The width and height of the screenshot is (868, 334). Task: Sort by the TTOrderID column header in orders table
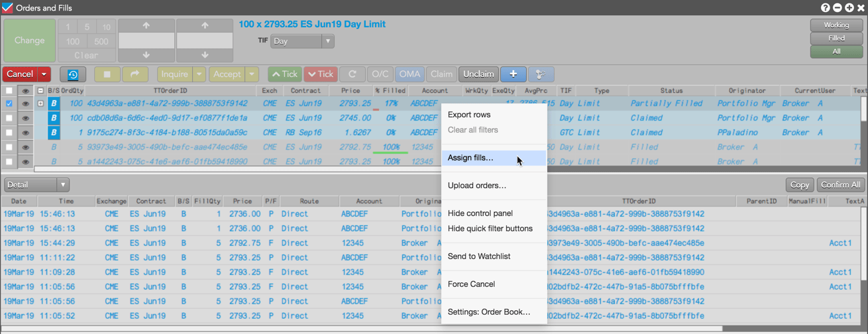170,91
